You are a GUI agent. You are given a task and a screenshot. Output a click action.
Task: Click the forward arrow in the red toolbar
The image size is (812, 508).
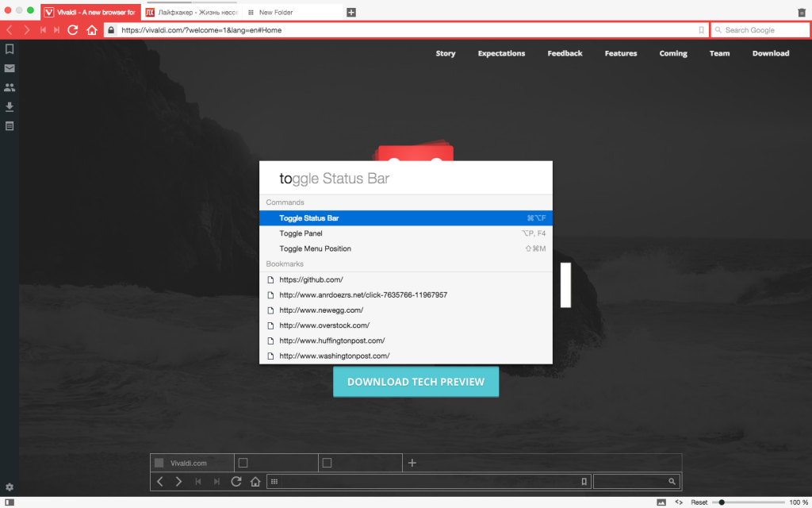26,30
